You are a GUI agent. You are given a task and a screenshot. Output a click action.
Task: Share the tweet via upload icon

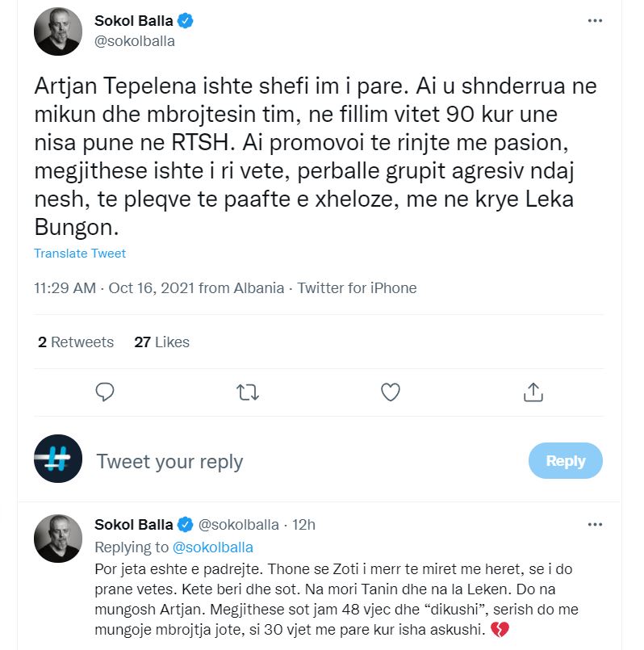pyautogui.click(x=533, y=392)
